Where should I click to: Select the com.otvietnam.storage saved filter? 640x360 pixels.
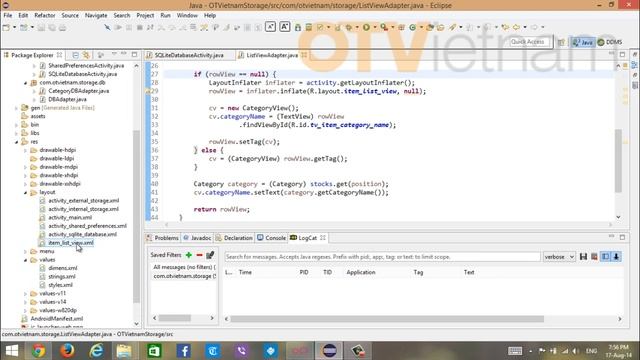click(x=184, y=276)
